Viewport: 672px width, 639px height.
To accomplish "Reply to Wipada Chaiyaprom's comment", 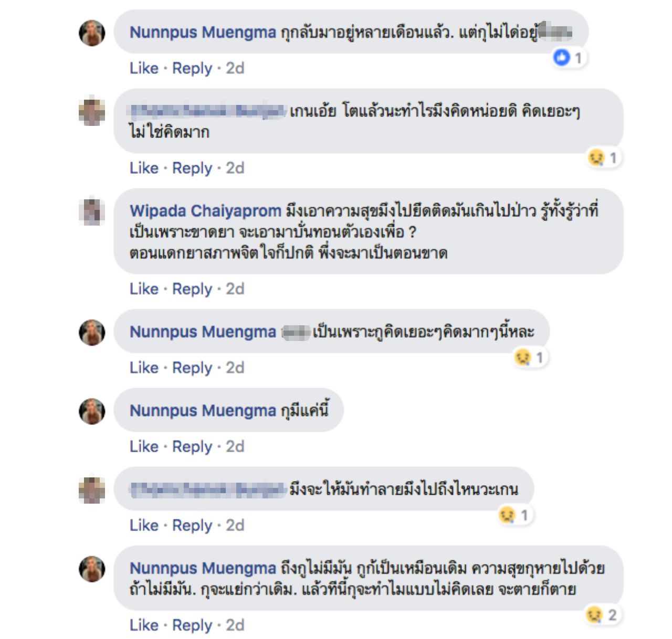I will [x=192, y=289].
